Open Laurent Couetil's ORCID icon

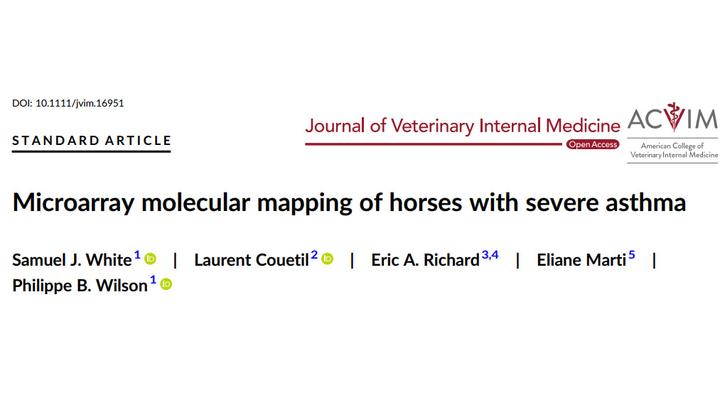(x=328, y=259)
